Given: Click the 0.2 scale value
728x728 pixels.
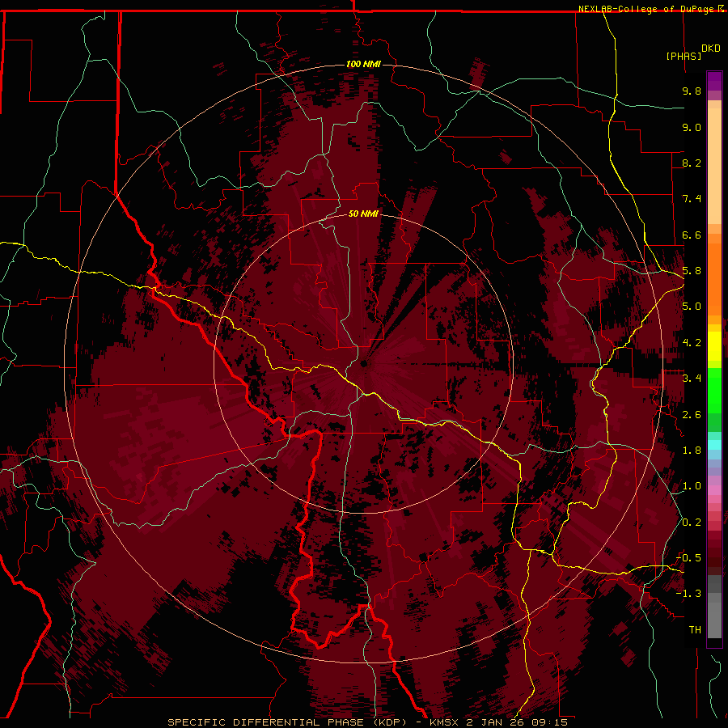Looking at the screenshot, I should (x=692, y=523).
